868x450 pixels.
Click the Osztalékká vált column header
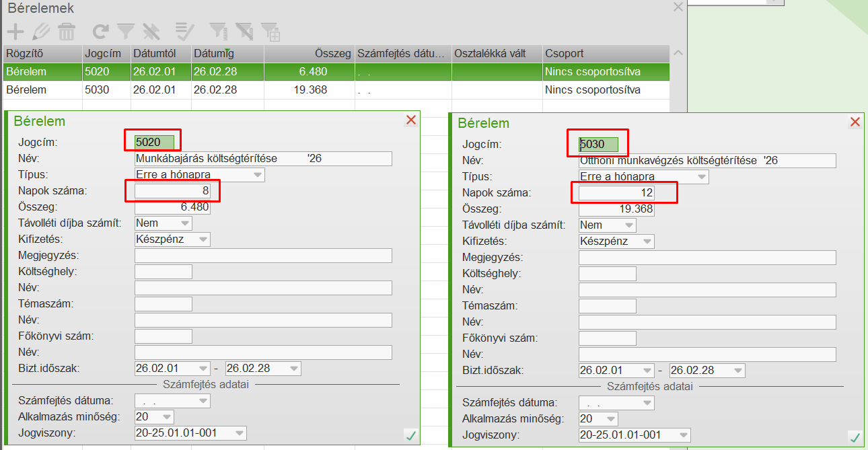click(x=497, y=53)
